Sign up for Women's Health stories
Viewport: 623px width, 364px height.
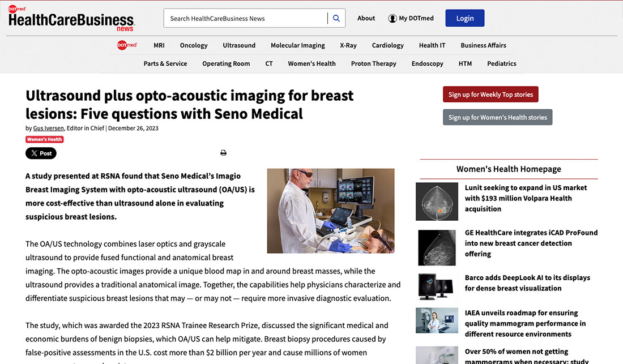coord(497,117)
